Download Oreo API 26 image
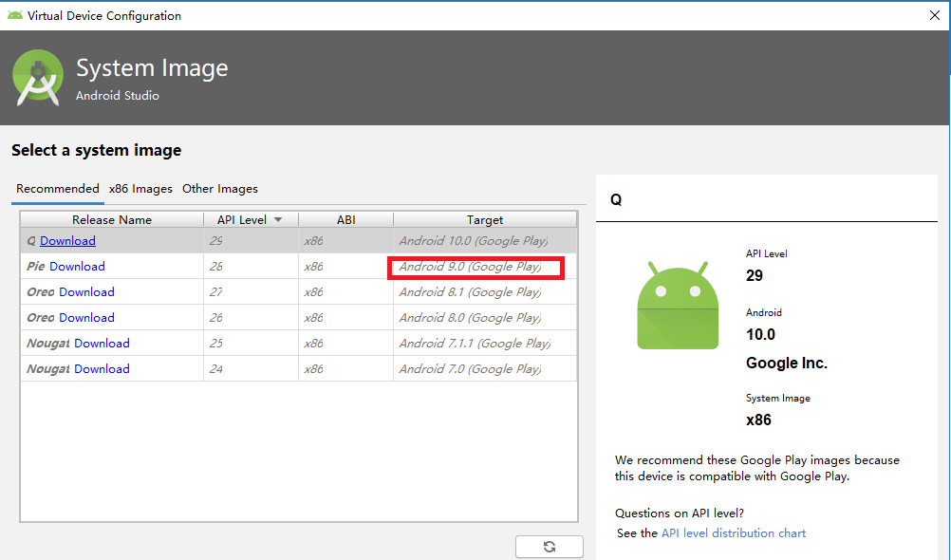951x560 pixels. 86,317
